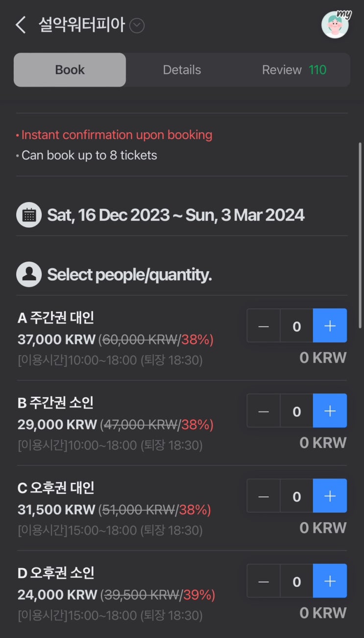The height and width of the screenshot is (638, 364).
Task: Remove one B 주간권 소인 ticket
Action: tap(264, 411)
